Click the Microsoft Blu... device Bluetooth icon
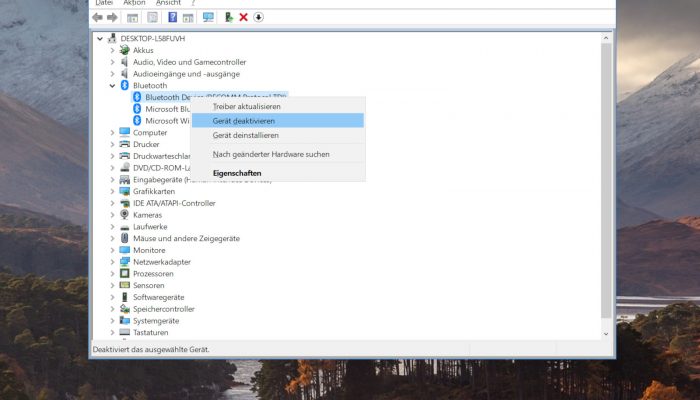Screen dimensions: 700x400 click(137, 109)
